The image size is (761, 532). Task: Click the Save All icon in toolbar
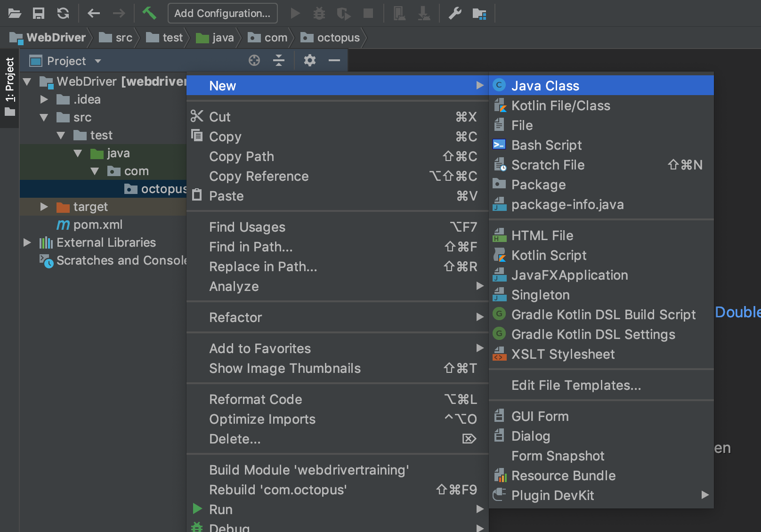point(38,13)
